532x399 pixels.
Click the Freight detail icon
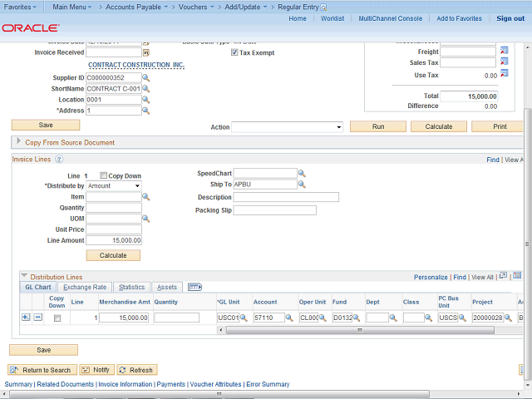(x=503, y=51)
